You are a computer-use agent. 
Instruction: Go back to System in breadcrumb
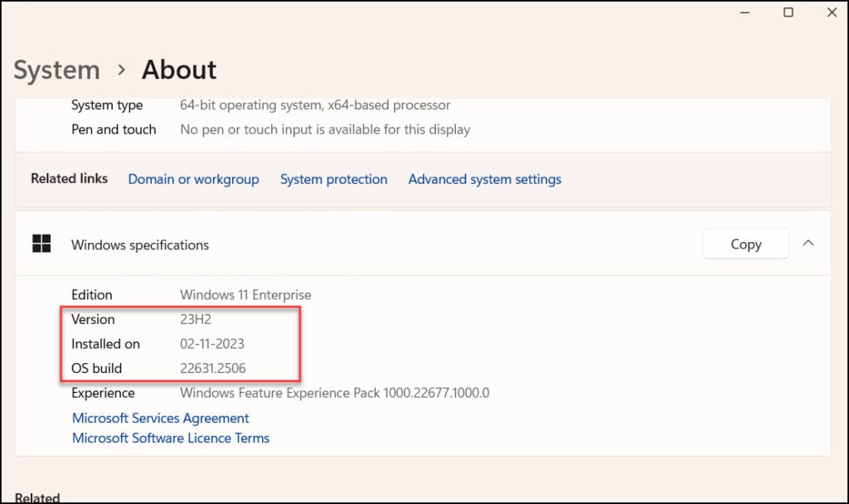coord(57,70)
